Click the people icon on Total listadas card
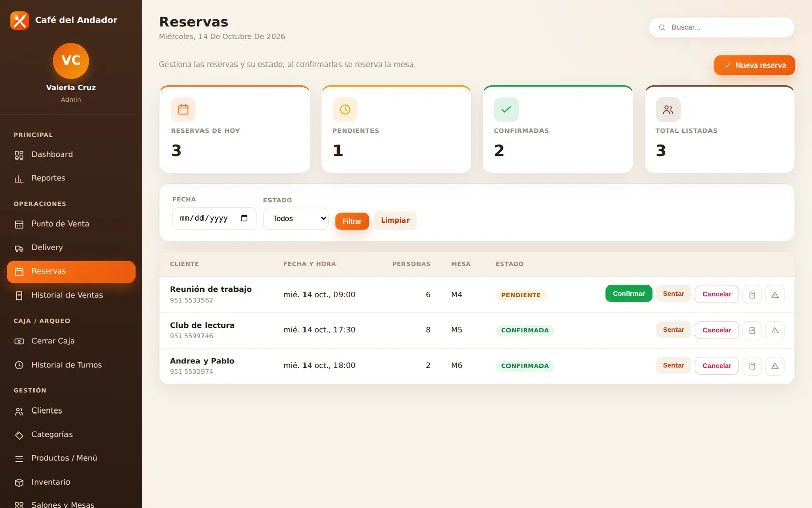The image size is (812, 508). 668,109
